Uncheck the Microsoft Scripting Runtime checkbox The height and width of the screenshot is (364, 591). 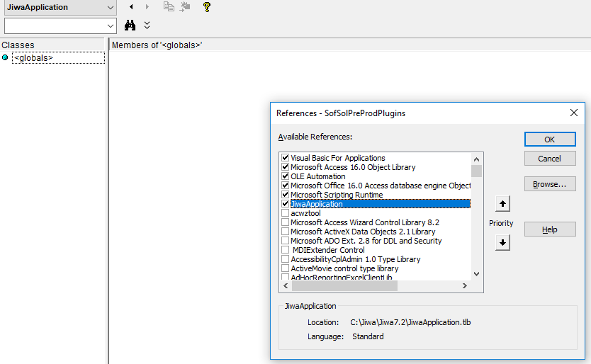[285, 195]
